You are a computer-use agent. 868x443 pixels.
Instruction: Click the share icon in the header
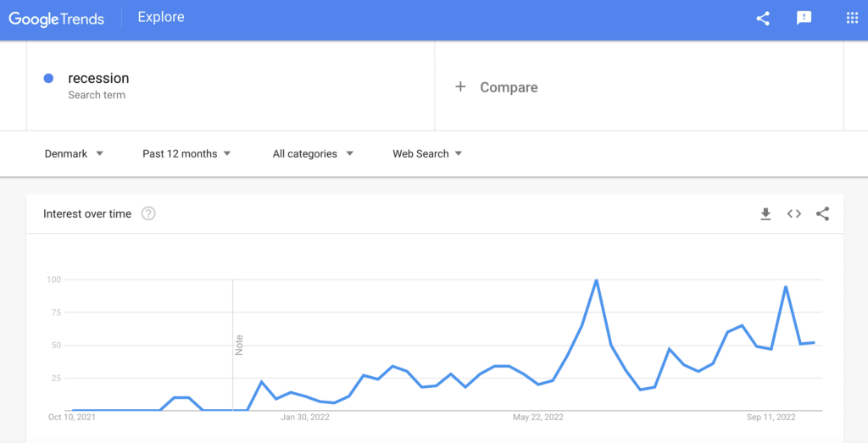[763, 18]
